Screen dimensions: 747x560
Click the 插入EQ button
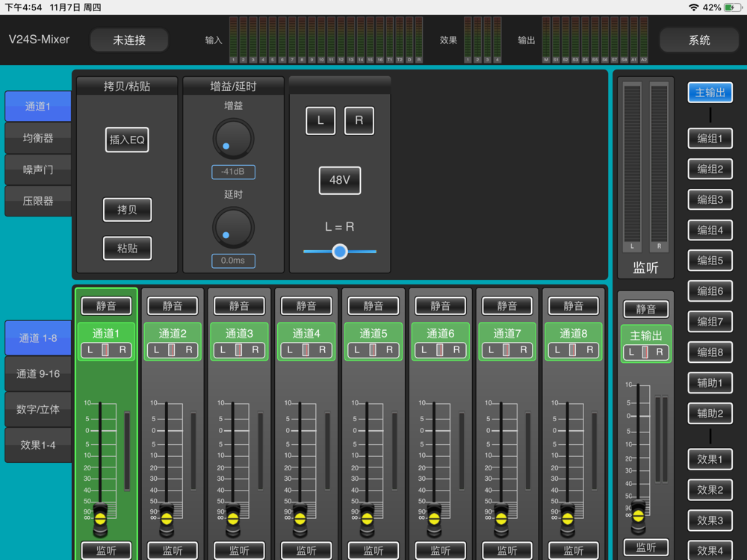point(127,140)
